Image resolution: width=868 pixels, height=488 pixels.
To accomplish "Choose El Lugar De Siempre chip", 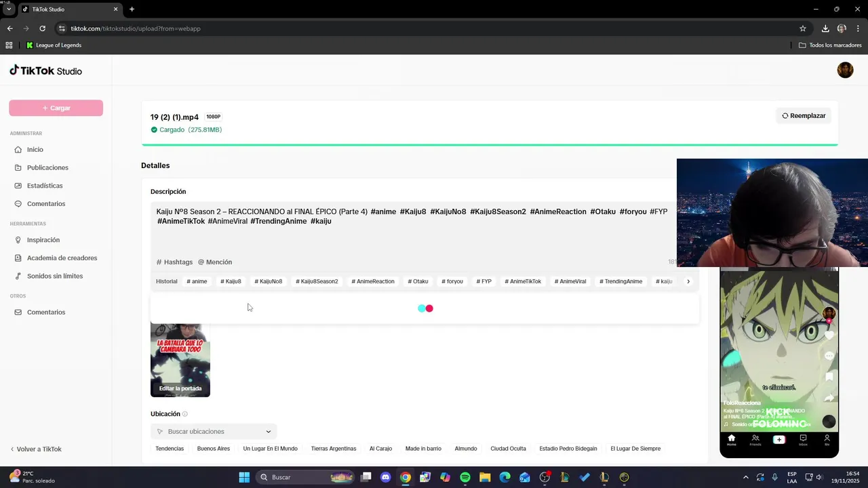I will tap(635, 449).
